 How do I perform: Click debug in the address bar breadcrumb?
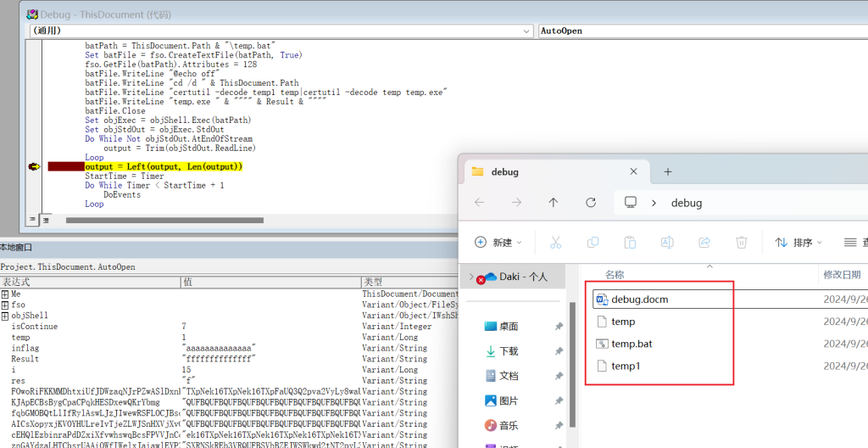click(687, 203)
